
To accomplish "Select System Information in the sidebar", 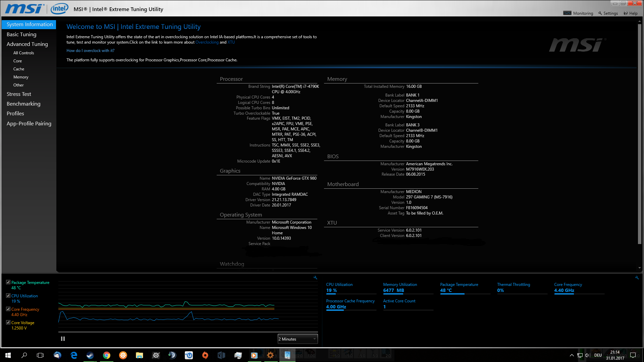I will pos(29,24).
